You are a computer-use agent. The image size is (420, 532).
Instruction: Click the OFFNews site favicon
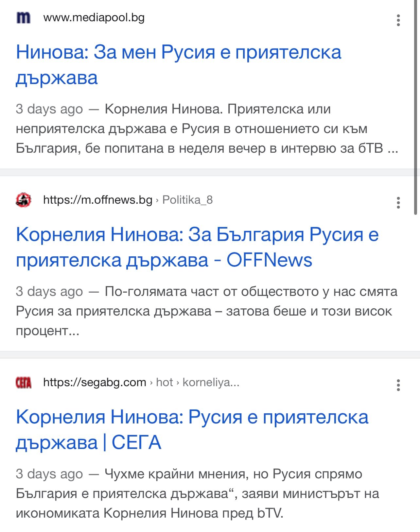click(24, 200)
